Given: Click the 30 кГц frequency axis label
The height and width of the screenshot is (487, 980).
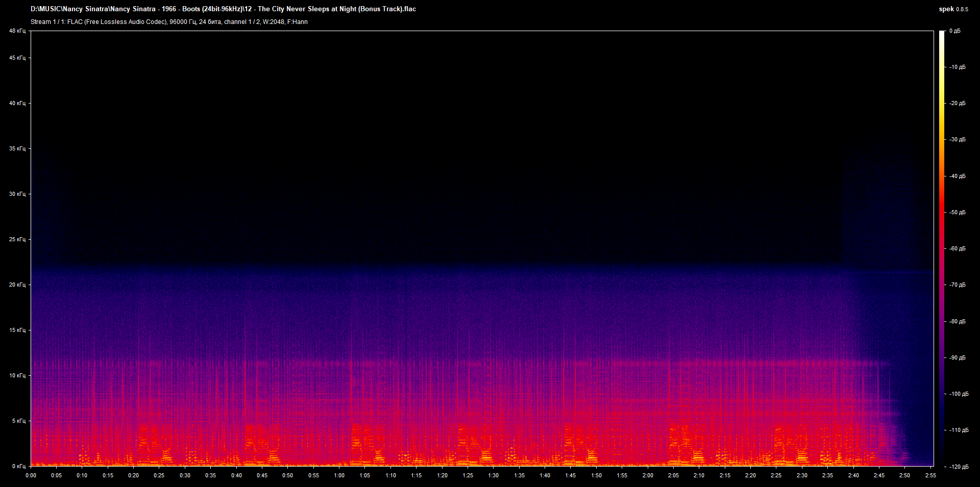Looking at the screenshot, I should point(17,194).
